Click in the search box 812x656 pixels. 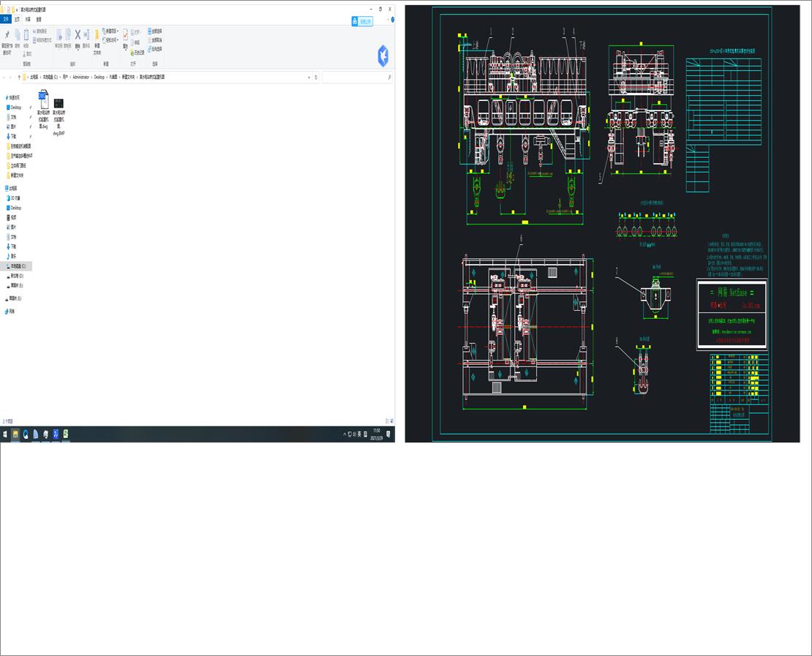click(x=357, y=77)
